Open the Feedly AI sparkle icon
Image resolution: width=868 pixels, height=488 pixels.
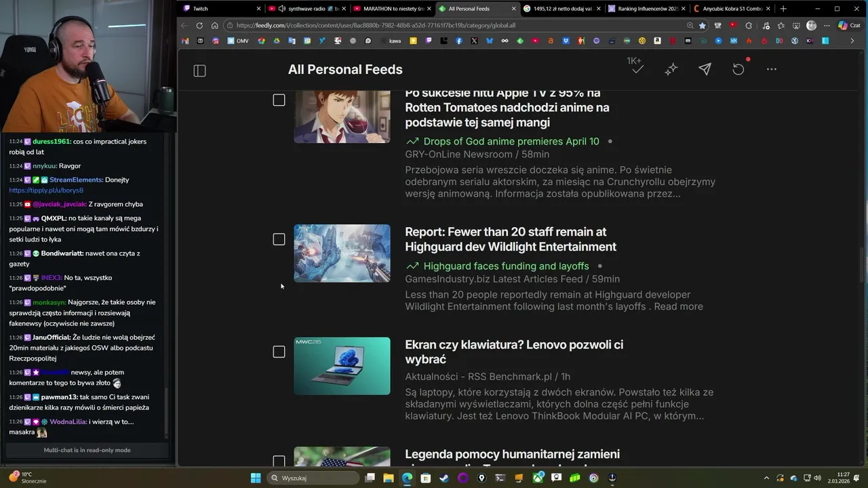point(671,69)
